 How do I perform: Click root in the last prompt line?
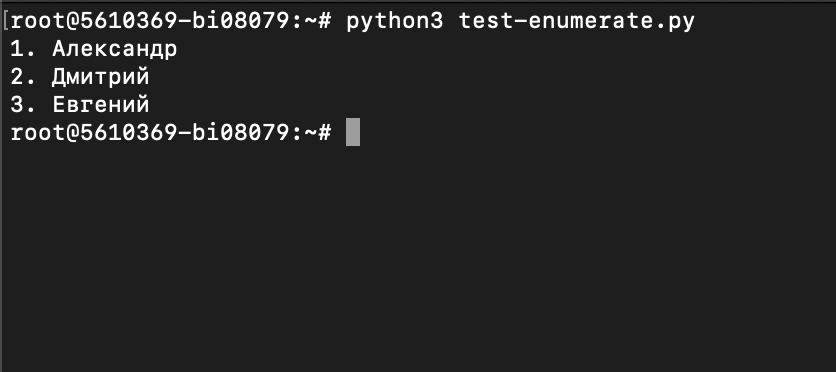click(x=37, y=133)
